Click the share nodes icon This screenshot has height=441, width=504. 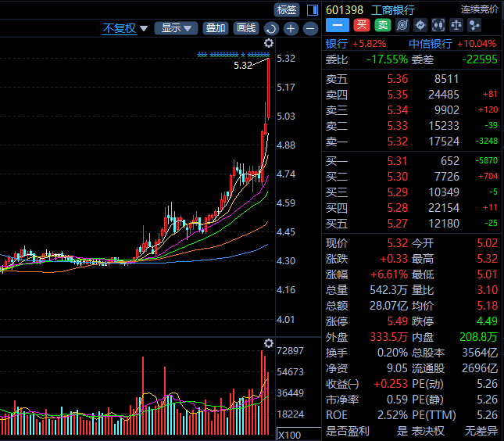pos(474,25)
